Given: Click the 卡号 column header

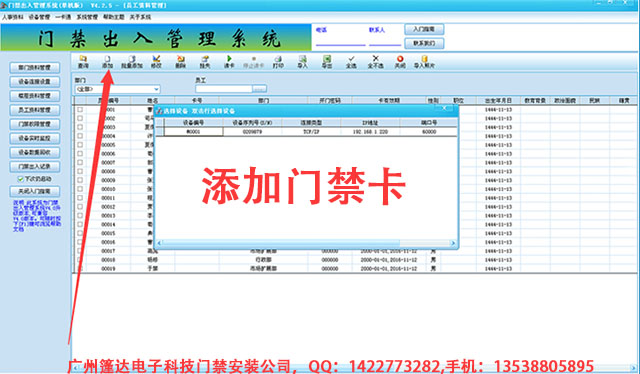Looking at the screenshot, I should pos(197,100).
